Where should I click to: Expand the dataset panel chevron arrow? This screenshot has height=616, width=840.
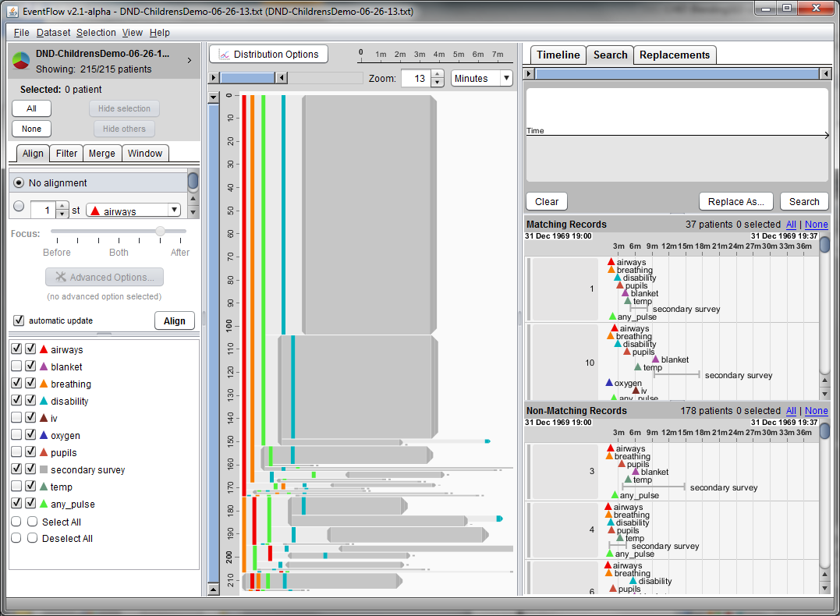(190, 60)
